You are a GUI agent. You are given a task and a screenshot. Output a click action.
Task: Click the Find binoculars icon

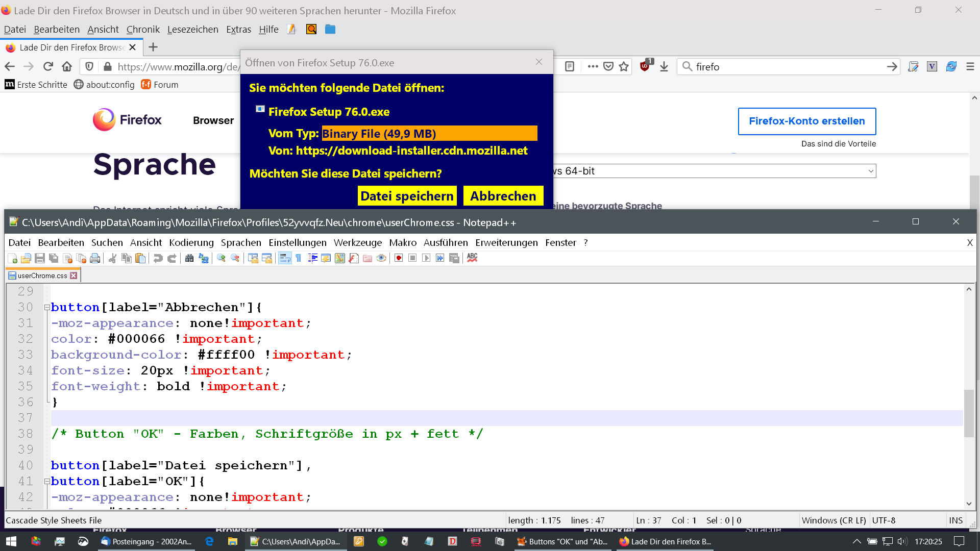point(189,258)
